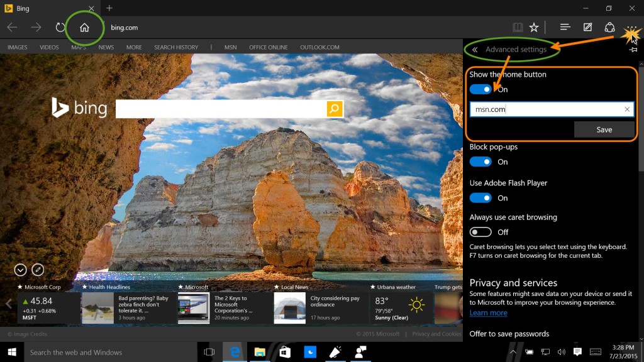This screenshot has width=644, height=362.
Task: Go back from Advanced settings chevron
Action: coord(475,50)
